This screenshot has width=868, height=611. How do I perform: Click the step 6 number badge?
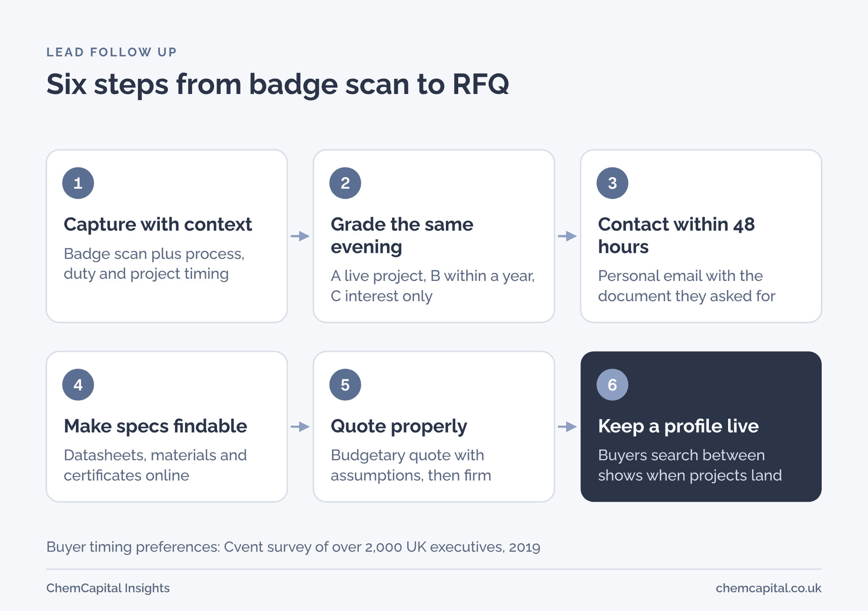coord(612,385)
